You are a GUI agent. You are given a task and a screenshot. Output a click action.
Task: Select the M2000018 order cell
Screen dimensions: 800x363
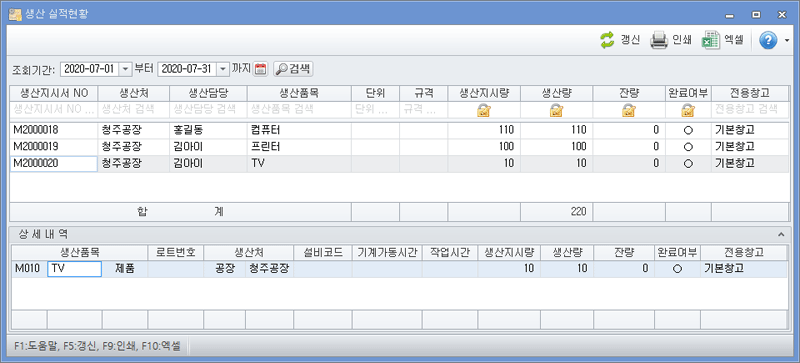54,130
